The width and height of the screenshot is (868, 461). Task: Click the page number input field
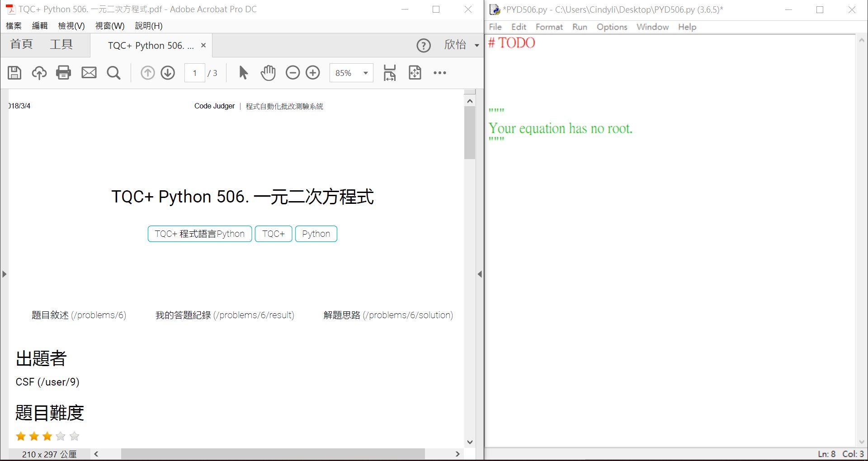(x=195, y=73)
